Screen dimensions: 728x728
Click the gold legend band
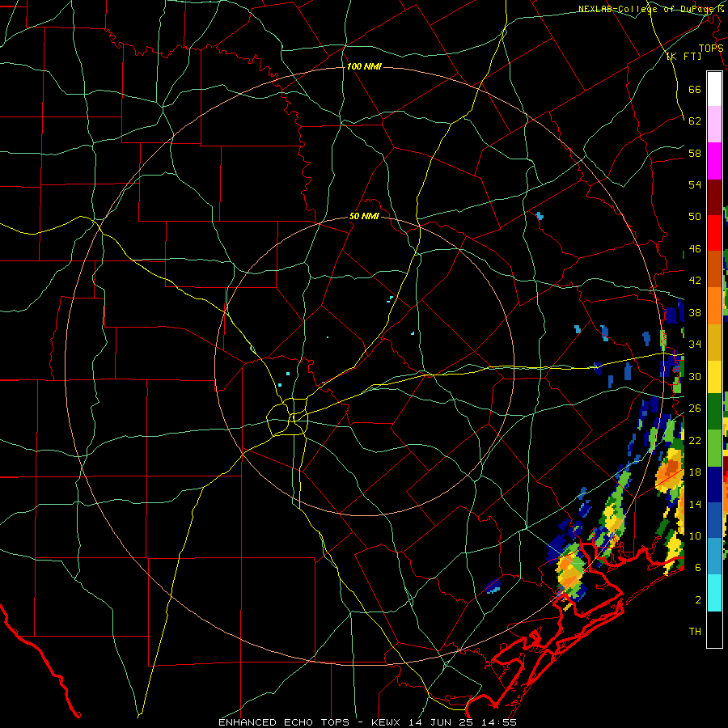714,342
